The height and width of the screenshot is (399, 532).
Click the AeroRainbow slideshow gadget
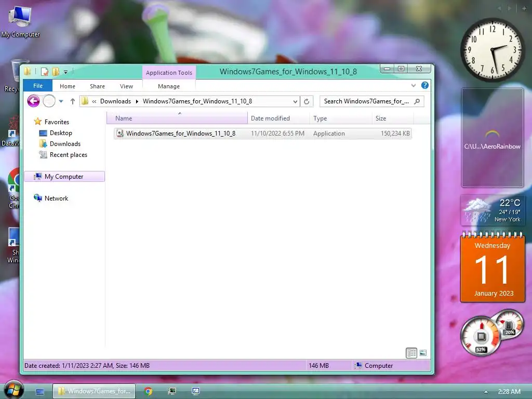[x=493, y=137]
